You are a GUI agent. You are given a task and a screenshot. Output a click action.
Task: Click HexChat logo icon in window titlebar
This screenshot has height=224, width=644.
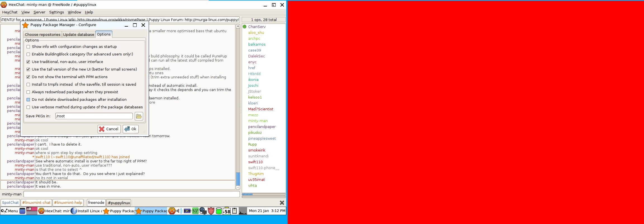tap(4, 4)
